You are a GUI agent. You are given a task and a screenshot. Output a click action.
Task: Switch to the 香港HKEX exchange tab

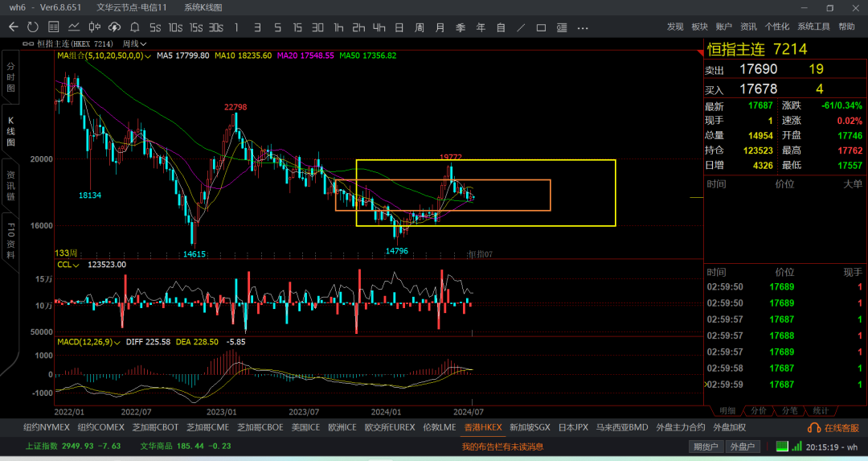point(483,427)
